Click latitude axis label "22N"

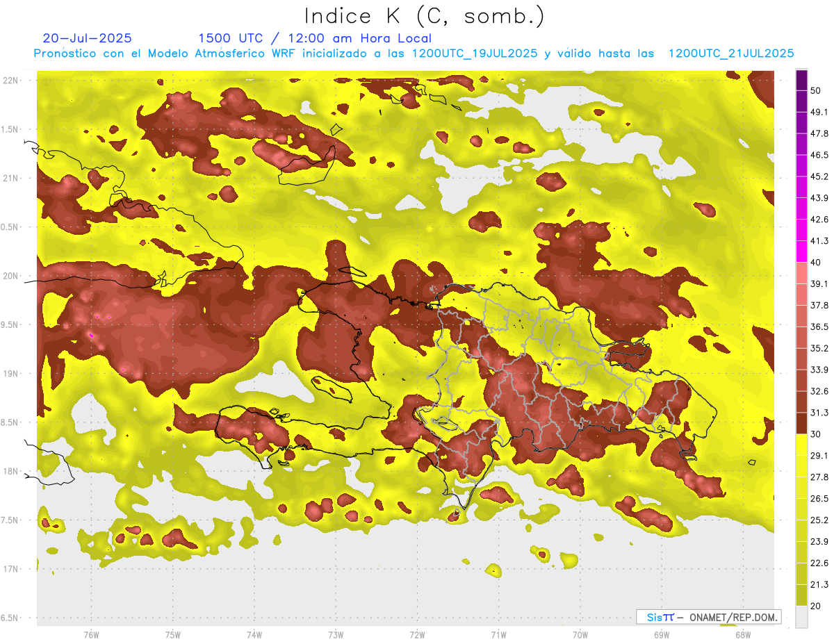click(x=12, y=81)
